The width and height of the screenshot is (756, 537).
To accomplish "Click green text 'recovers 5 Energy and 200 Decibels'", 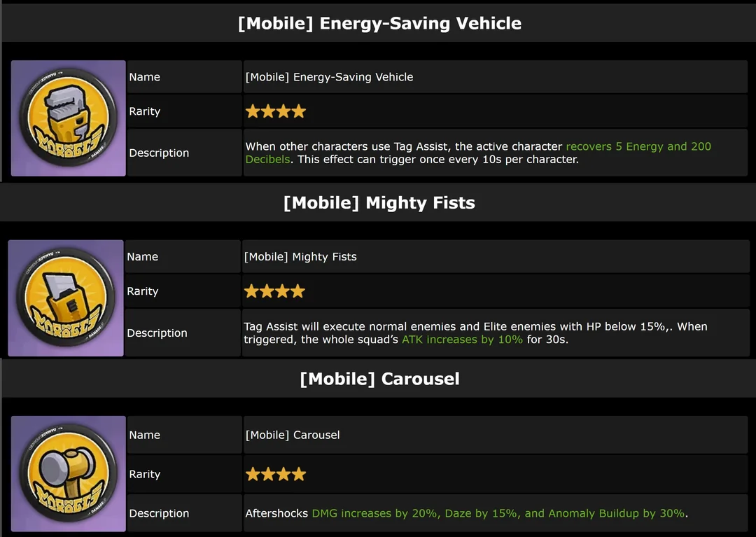I will [478, 153].
